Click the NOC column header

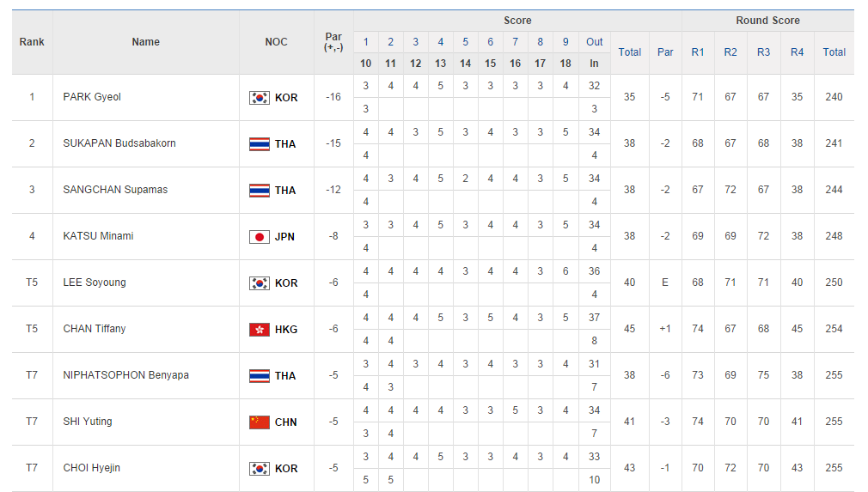[277, 42]
